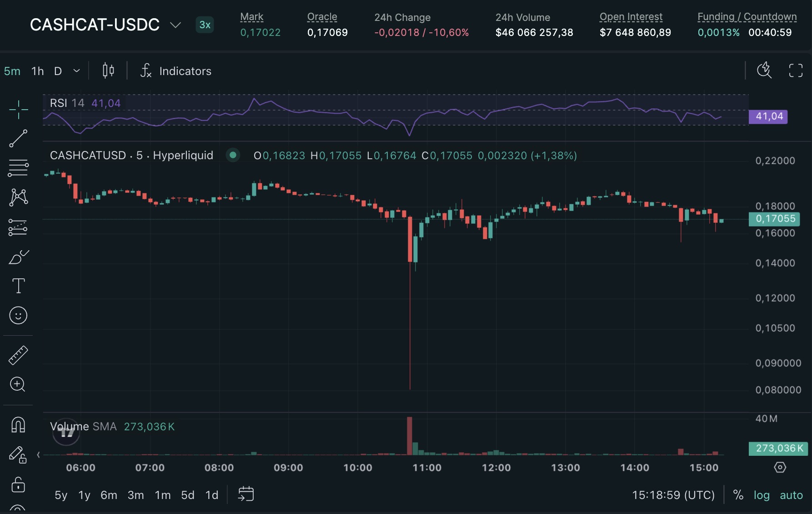812x514 pixels.
Task: Select the crosshair cursor tool
Action: point(18,110)
